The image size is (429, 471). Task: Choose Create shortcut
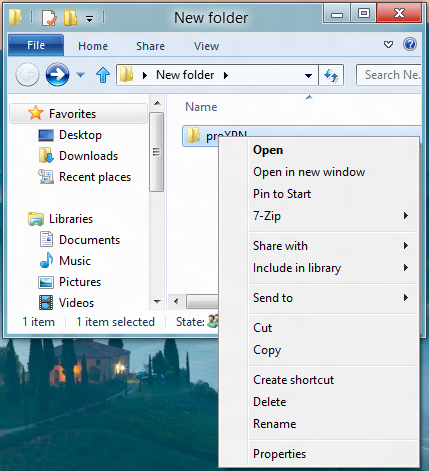coord(293,380)
